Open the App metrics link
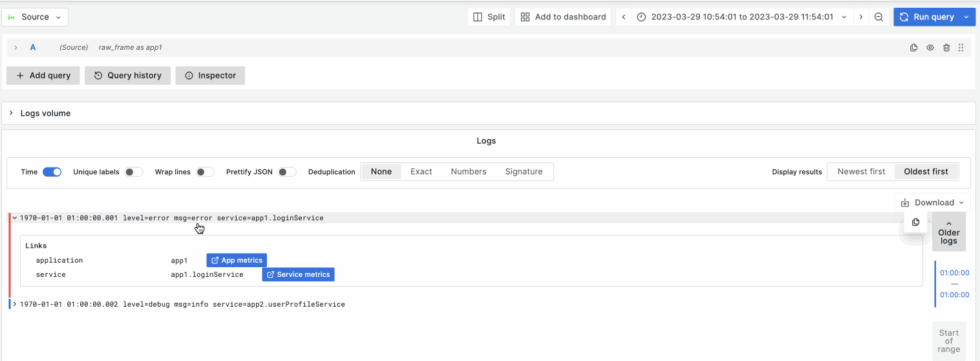The height and width of the screenshot is (361, 980). pos(237,260)
